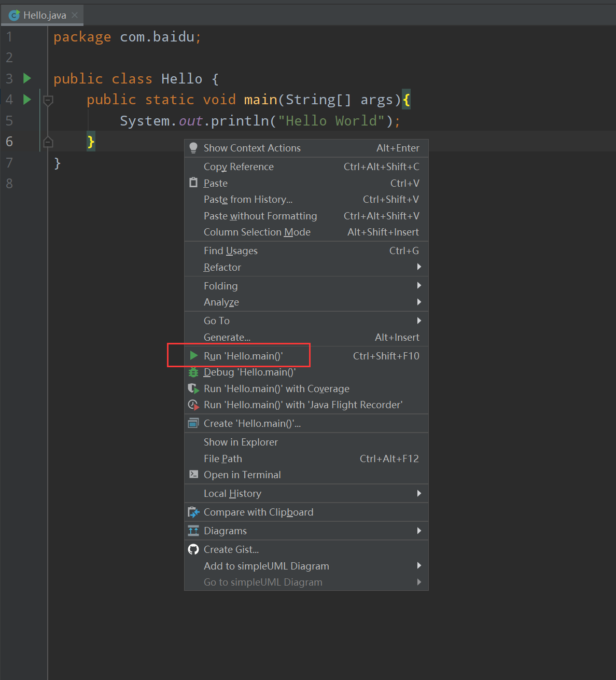Open the Local History menu entry
616x680 pixels.
(x=306, y=493)
